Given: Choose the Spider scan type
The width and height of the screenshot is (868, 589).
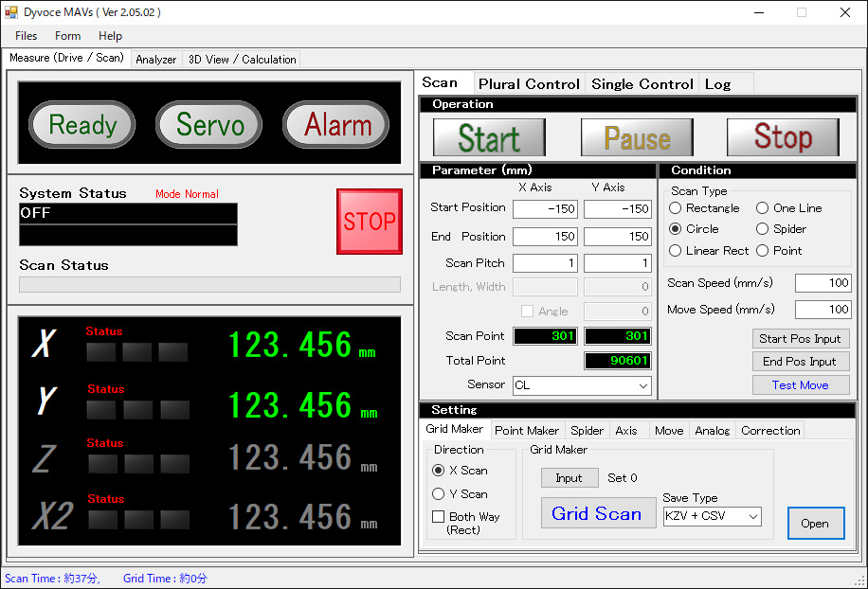Looking at the screenshot, I should 763,229.
